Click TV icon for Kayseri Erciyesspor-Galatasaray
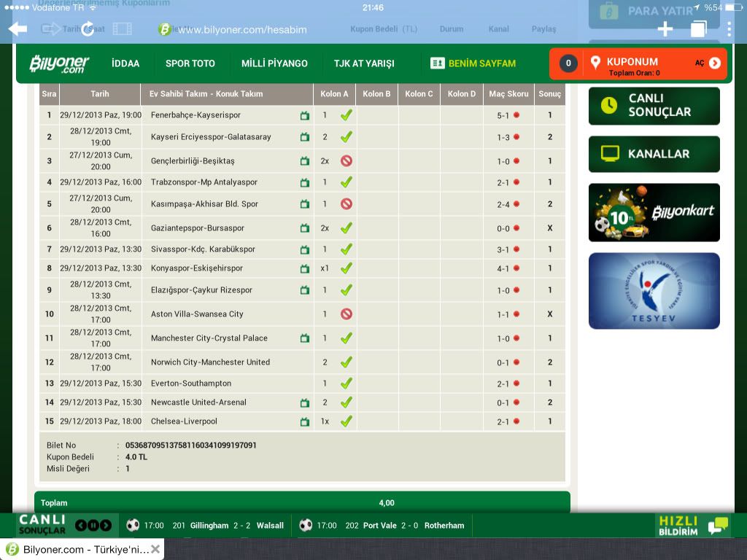The width and height of the screenshot is (747, 560). point(305,137)
